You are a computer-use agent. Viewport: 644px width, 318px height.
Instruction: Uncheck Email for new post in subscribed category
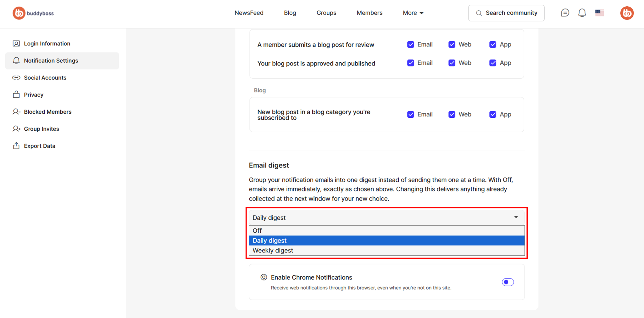coord(411,114)
